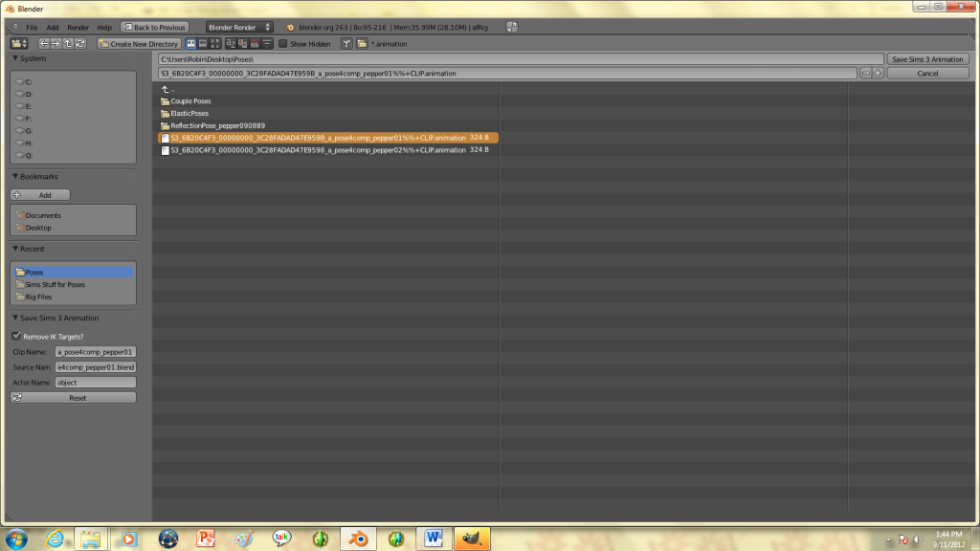
Task: Edit the Source Name field
Action: pyautogui.click(x=95, y=367)
